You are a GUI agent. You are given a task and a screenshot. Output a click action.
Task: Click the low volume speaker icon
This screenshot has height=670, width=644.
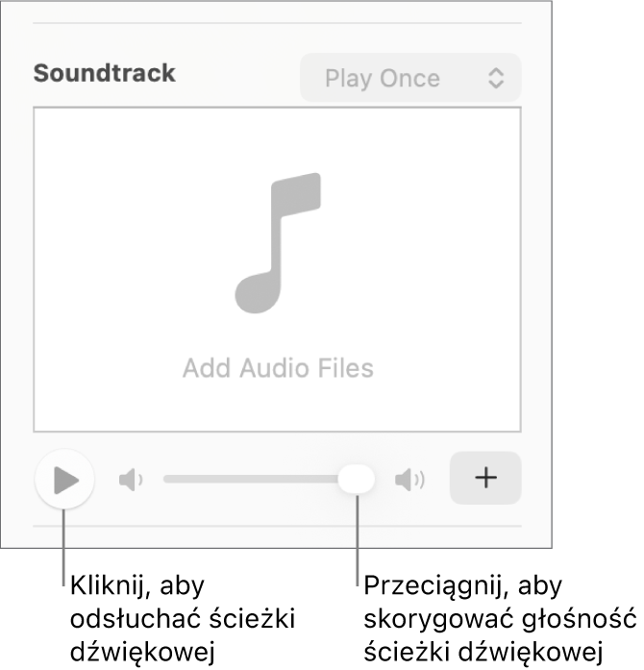click(x=131, y=479)
